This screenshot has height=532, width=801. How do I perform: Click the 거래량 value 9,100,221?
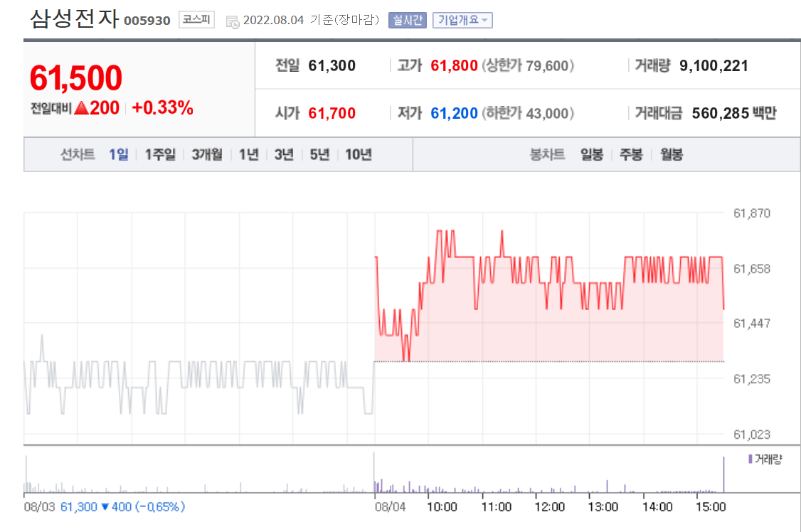pos(714,66)
